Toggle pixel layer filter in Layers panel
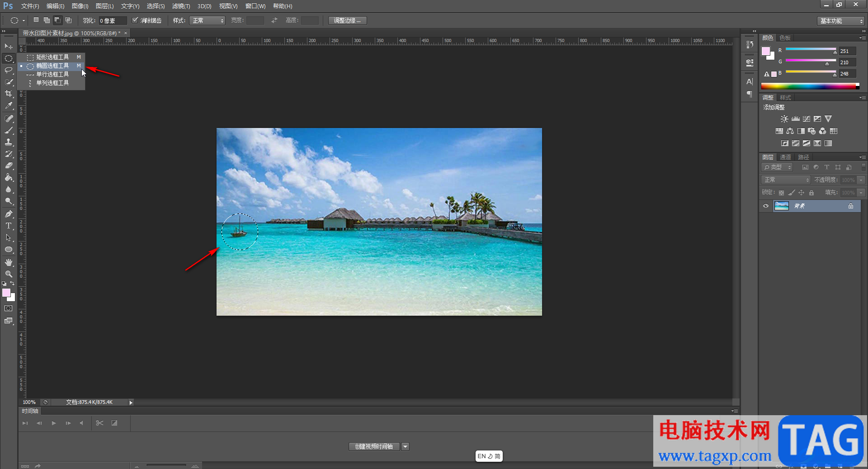Screen dimensions: 868x469 pos(805,167)
